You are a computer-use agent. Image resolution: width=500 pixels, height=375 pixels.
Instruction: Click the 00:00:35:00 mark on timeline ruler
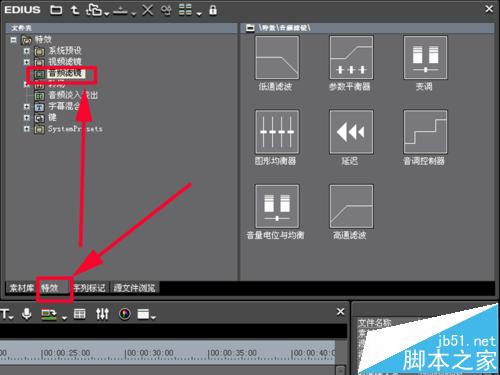point(232,353)
